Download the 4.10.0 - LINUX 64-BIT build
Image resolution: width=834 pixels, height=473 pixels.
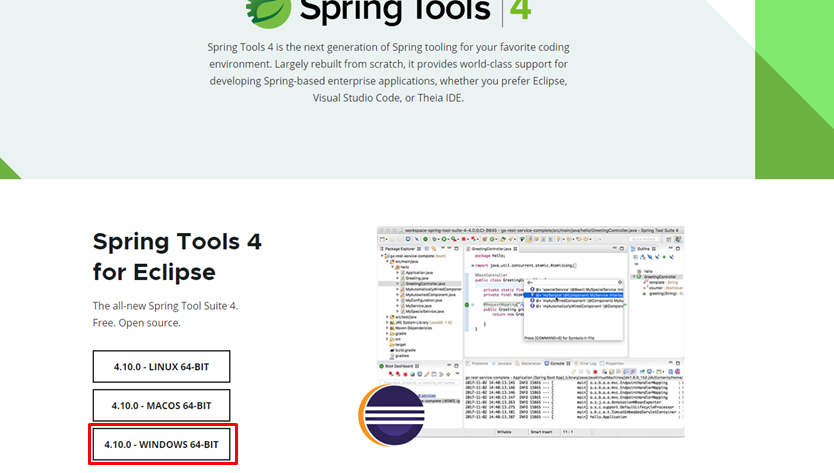click(x=161, y=367)
